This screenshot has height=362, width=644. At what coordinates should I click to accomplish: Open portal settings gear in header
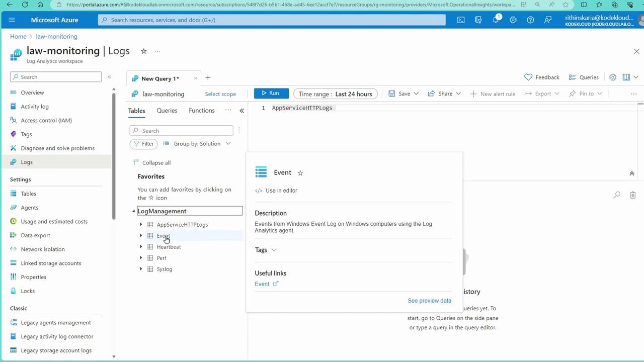click(513, 20)
